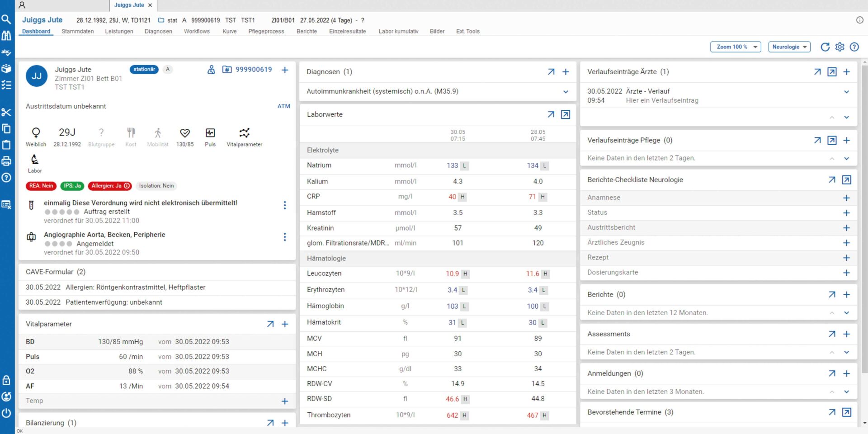This screenshot has width=868, height=434.
Task: Open the Neurologie dropdown
Action: click(789, 47)
